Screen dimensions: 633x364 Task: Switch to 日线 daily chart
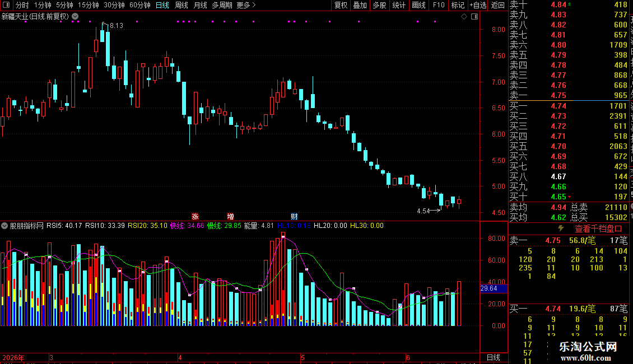pyautogui.click(x=162, y=5)
